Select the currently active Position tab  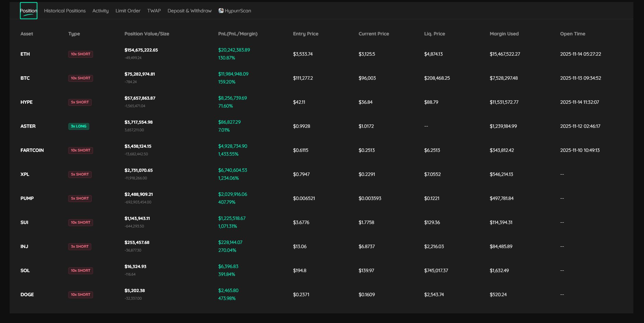pyautogui.click(x=28, y=11)
